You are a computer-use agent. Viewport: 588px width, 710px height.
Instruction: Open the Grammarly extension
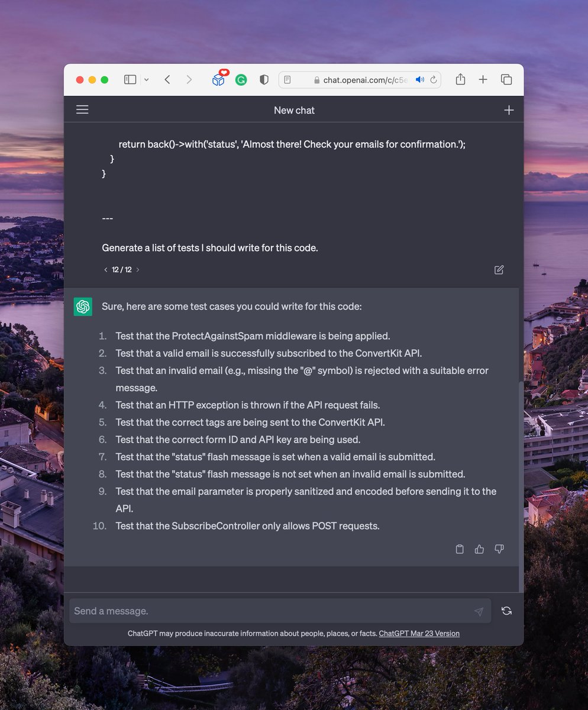(x=241, y=80)
